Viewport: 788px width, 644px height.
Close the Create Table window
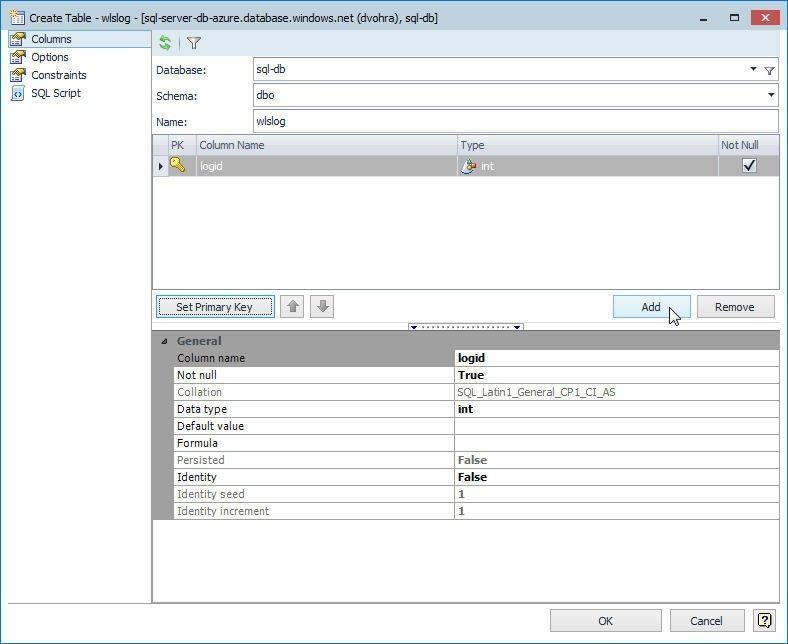click(765, 18)
